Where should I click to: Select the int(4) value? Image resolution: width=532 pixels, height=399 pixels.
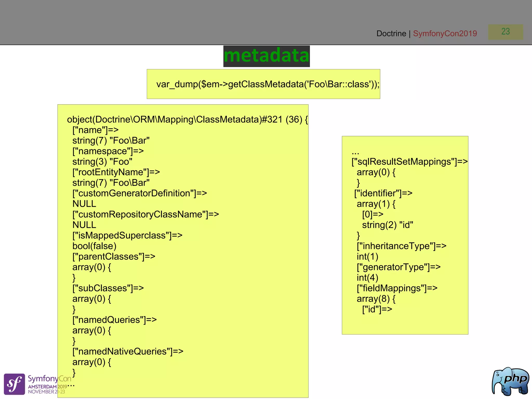[368, 278]
